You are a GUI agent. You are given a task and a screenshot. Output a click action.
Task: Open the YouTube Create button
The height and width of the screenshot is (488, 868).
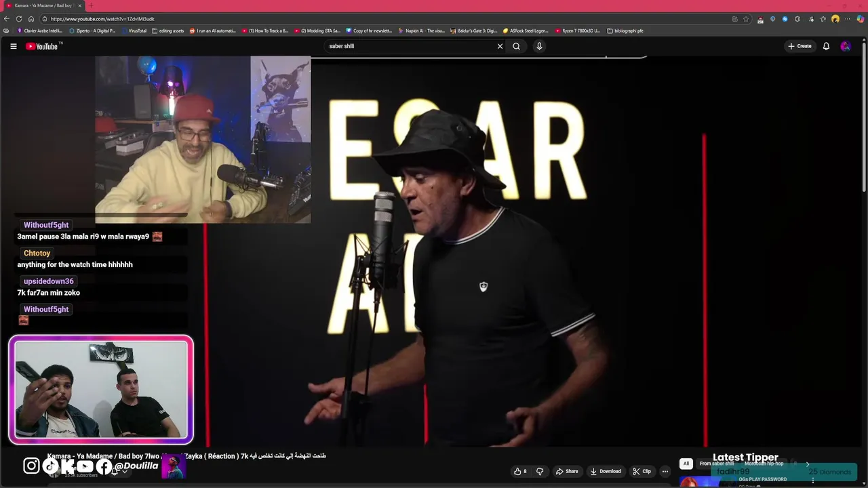[800, 46]
